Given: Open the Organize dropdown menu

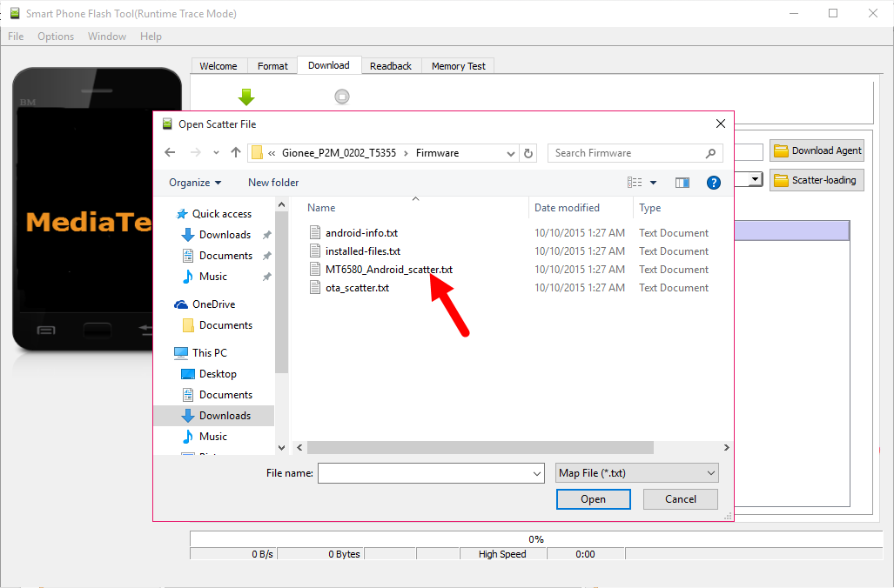Looking at the screenshot, I should click(195, 183).
